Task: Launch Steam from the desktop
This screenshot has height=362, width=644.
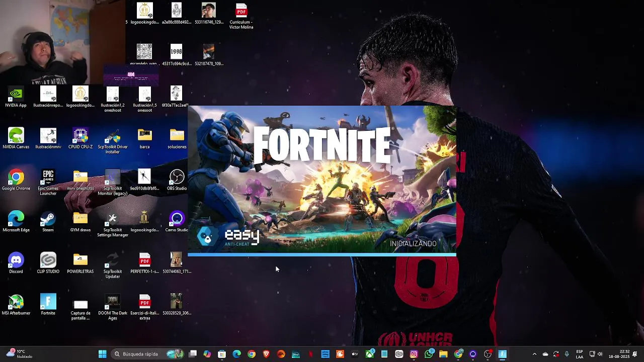Action: (x=48, y=222)
